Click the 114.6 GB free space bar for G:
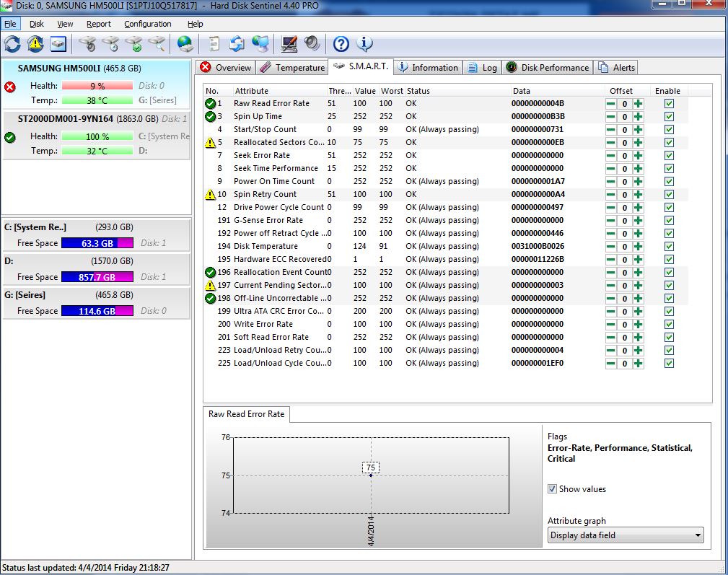 [x=97, y=311]
